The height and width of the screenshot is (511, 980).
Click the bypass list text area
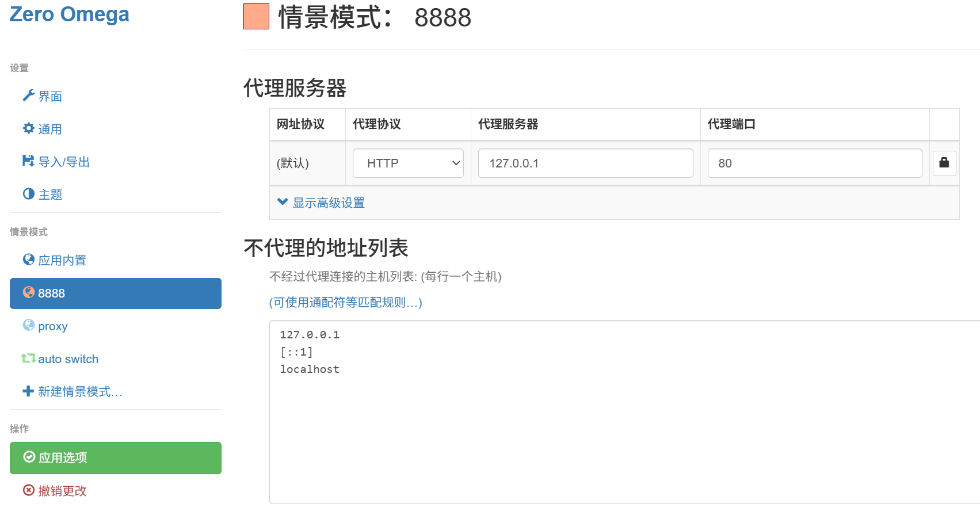[624, 412]
